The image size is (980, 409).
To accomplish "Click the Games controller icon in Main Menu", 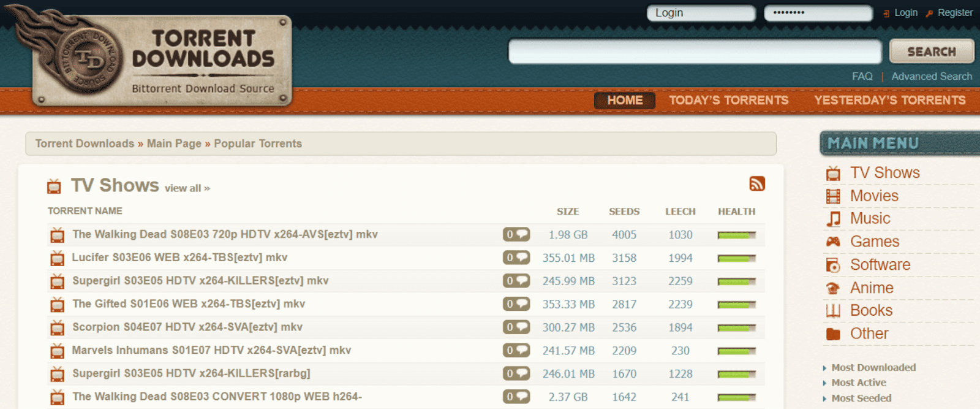I will (833, 242).
